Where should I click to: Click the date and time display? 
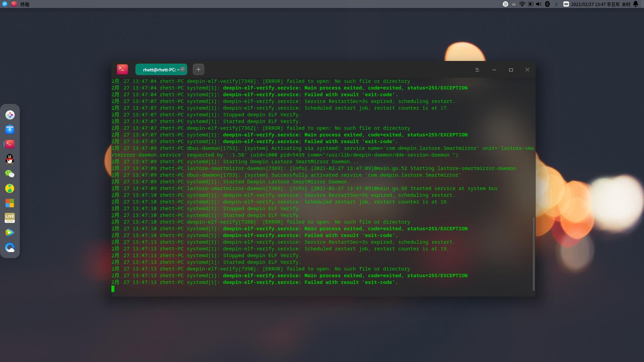click(600, 4)
